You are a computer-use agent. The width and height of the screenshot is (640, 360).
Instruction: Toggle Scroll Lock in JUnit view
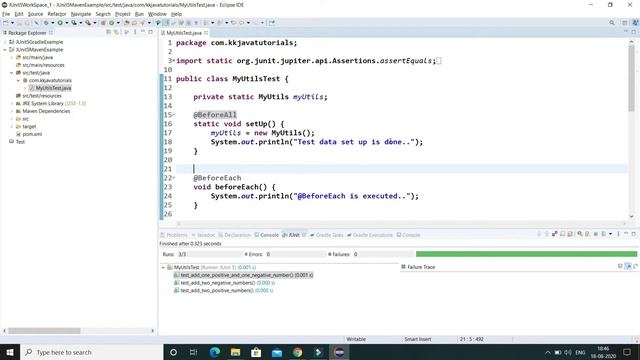click(x=570, y=234)
